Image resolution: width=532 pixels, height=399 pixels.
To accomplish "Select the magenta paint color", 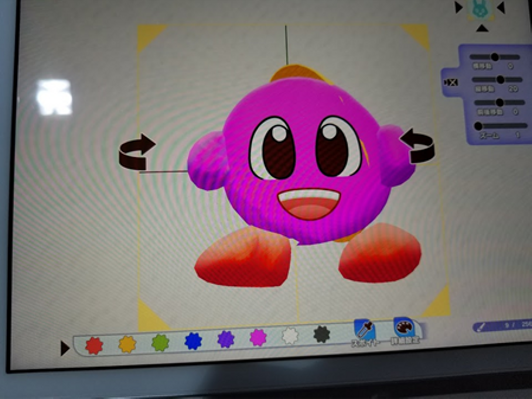I will coord(258,337).
